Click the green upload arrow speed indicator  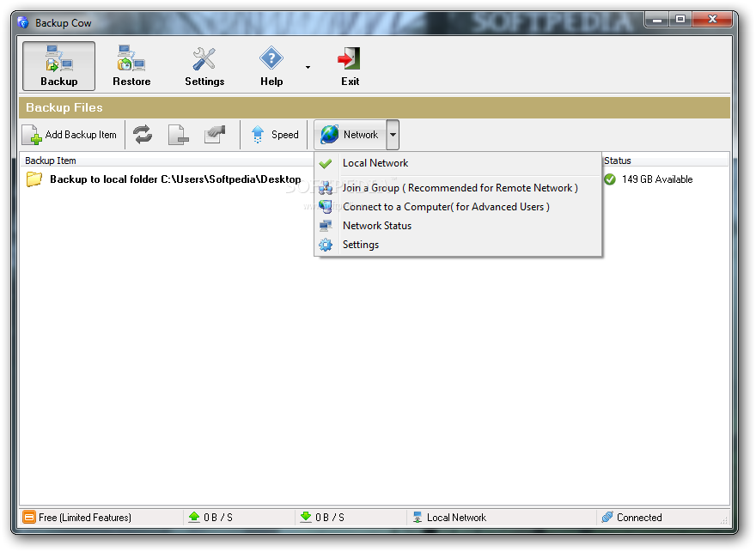(x=194, y=517)
